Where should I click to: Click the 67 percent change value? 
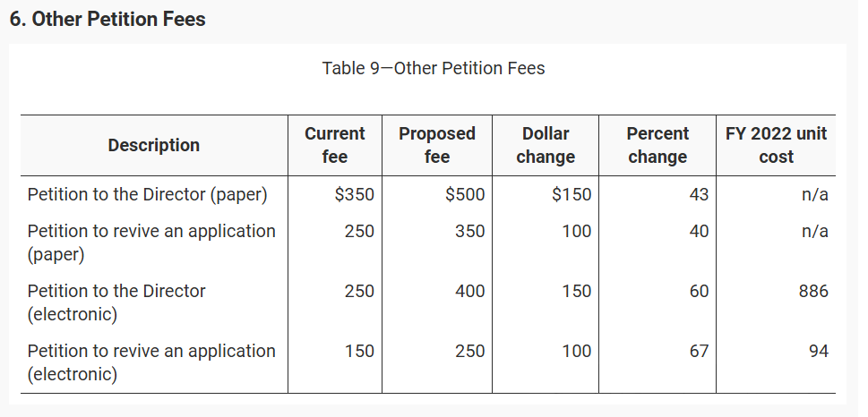[x=699, y=352]
